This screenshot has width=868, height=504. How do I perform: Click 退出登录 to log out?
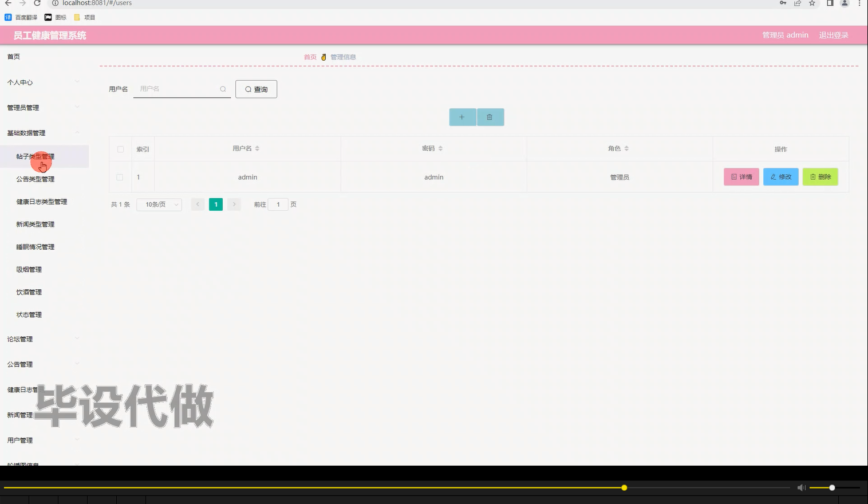[833, 35]
